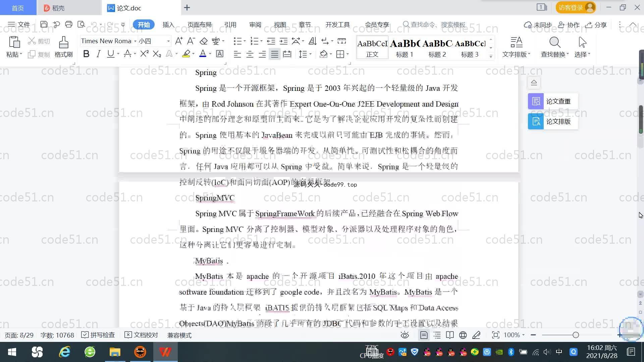Click the distributed alignment icon
Image resolution: width=644 pixels, height=362 pixels.
click(x=287, y=54)
